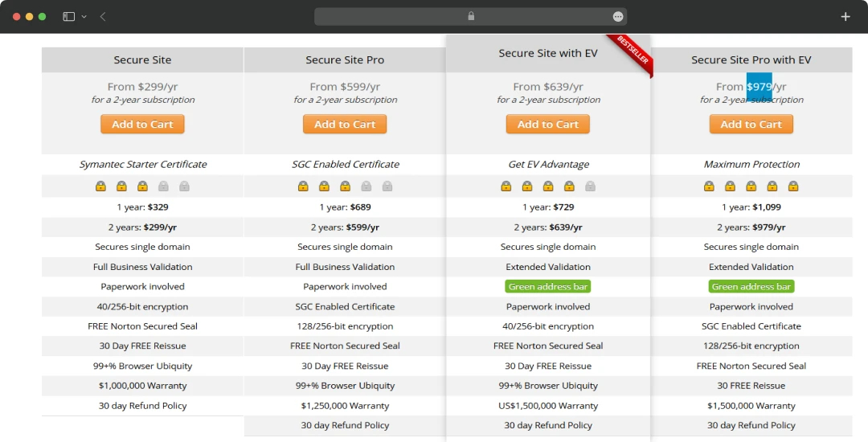868x442 pixels.
Task: Click first lock in Secure Site Pro with EV column
Action: [709, 186]
